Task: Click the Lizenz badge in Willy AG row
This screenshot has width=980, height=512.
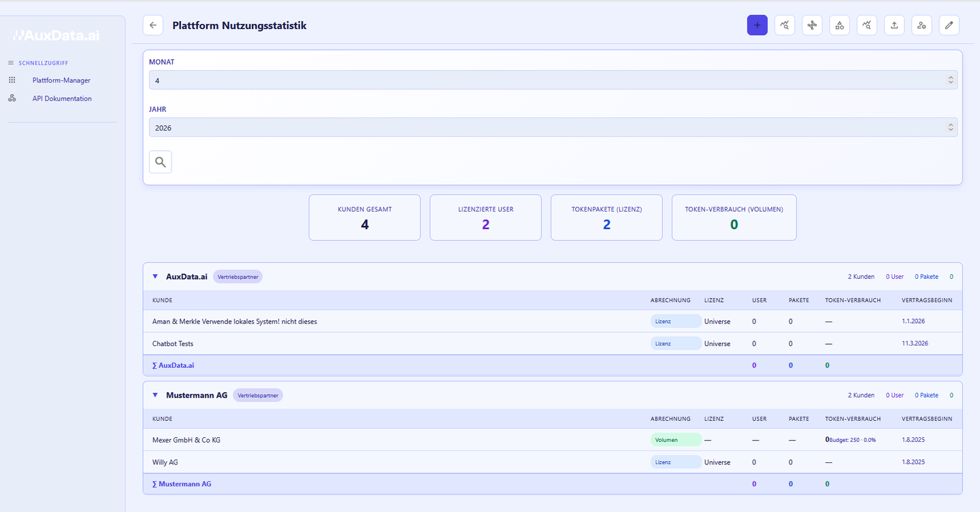Action: pos(676,462)
